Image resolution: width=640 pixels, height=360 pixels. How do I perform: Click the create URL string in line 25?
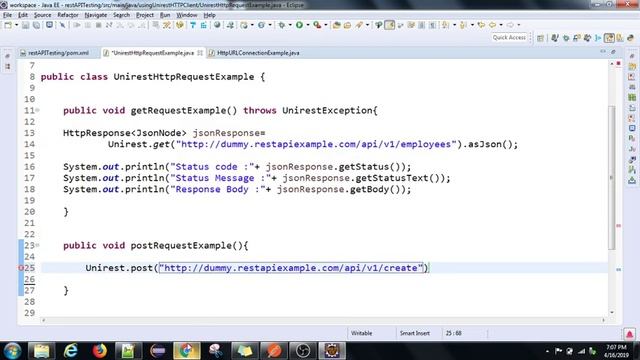(291, 268)
